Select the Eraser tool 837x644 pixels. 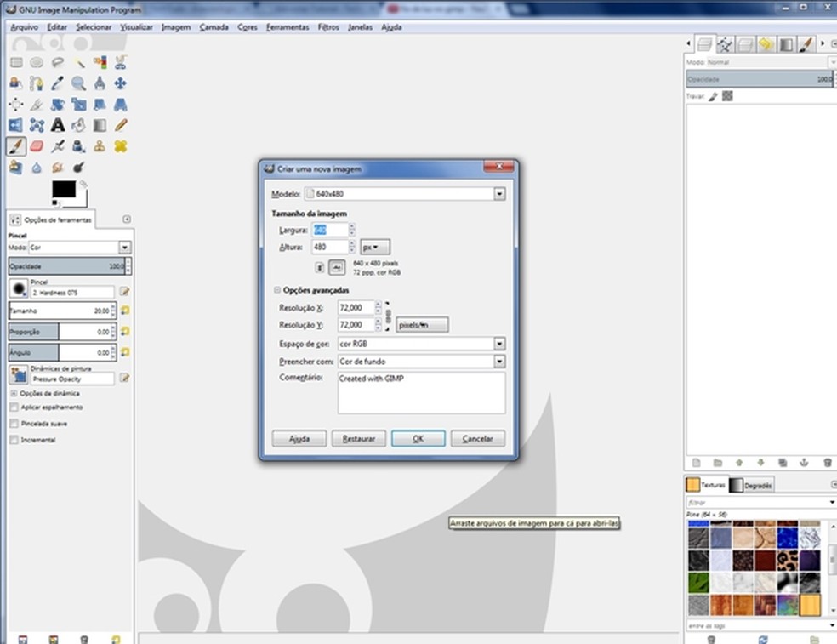[x=37, y=146]
